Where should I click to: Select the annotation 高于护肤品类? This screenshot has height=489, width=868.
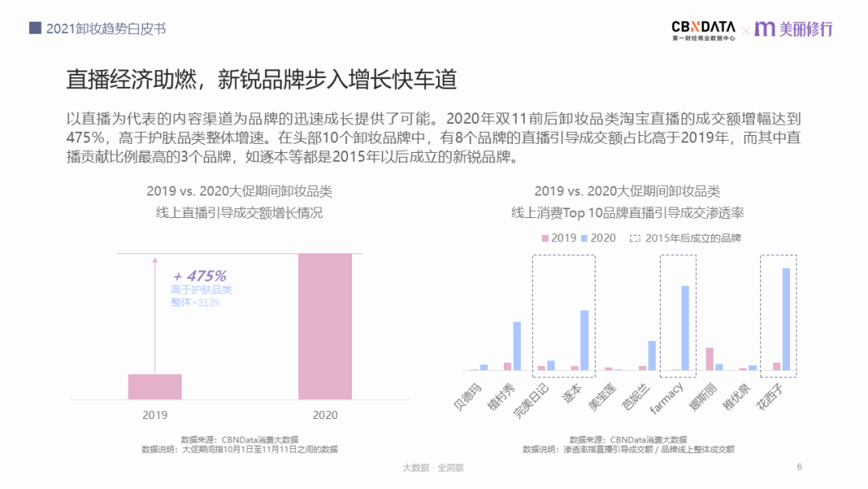pyautogui.click(x=202, y=290)
